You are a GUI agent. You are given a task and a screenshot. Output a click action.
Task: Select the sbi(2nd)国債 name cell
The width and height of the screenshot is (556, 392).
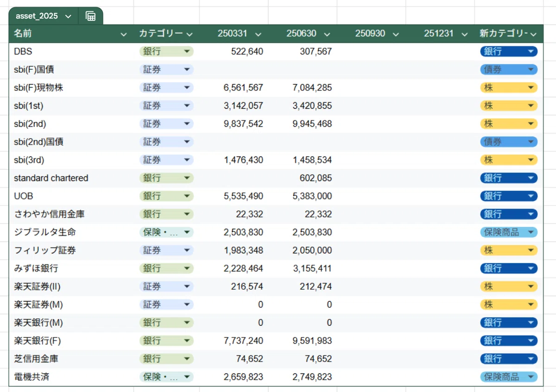click(71, 142)
